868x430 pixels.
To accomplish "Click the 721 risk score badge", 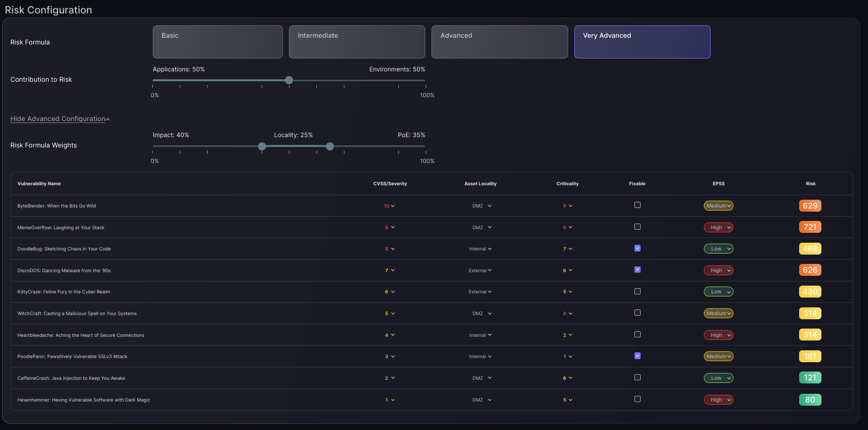I will click(810, 227).
